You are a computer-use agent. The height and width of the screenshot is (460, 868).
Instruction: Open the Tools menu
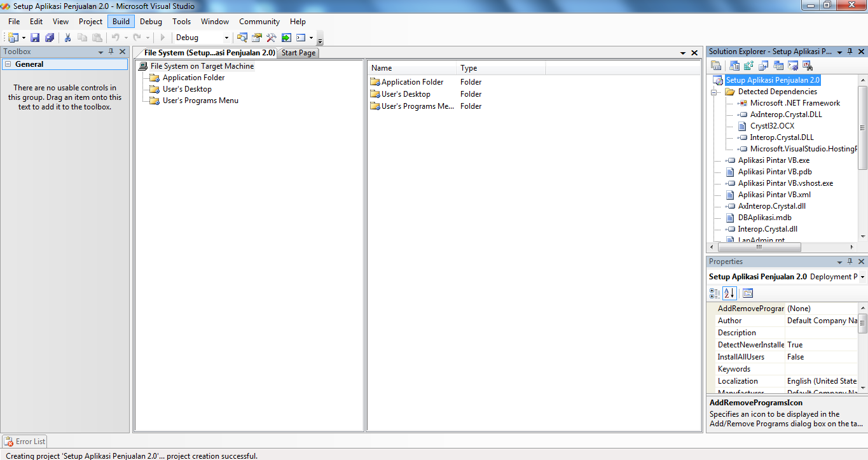tap(181, 22)
